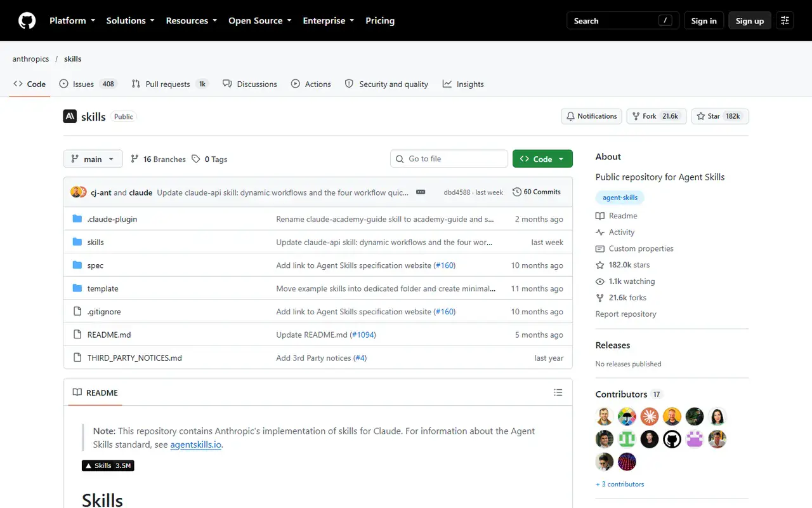Open the Insights tab
The height and width of the screenshot is (508, 812).
coord(463,84)
